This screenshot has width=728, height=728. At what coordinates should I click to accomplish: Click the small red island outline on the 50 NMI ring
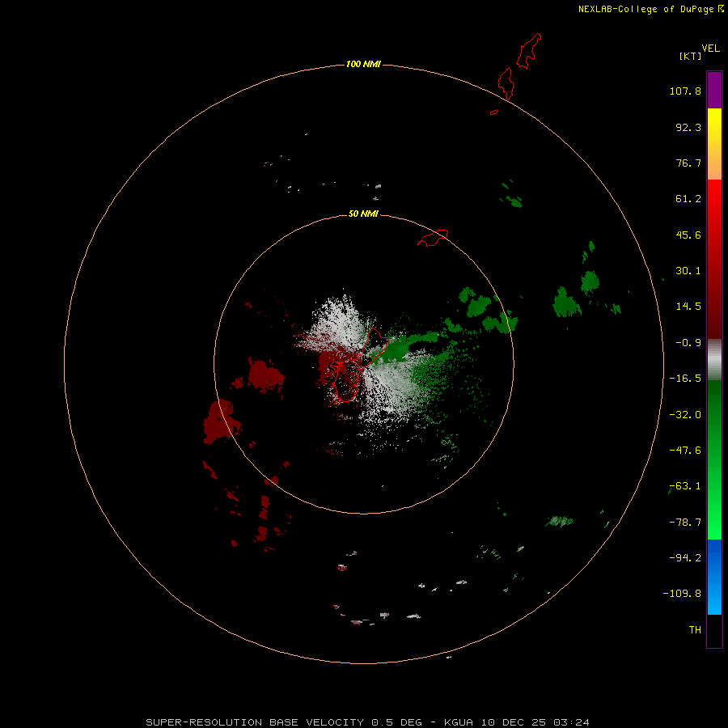pyautogui.click(x=433, y=238)
